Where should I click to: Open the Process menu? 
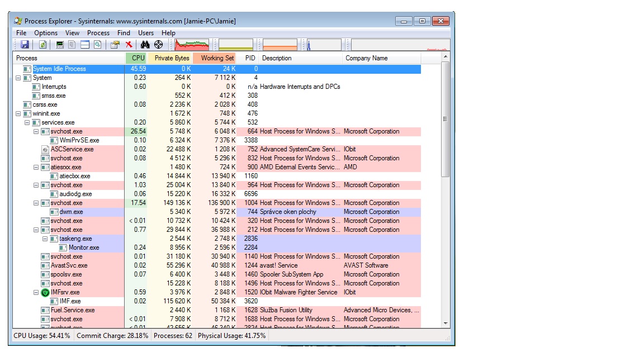tap(98, 33)
